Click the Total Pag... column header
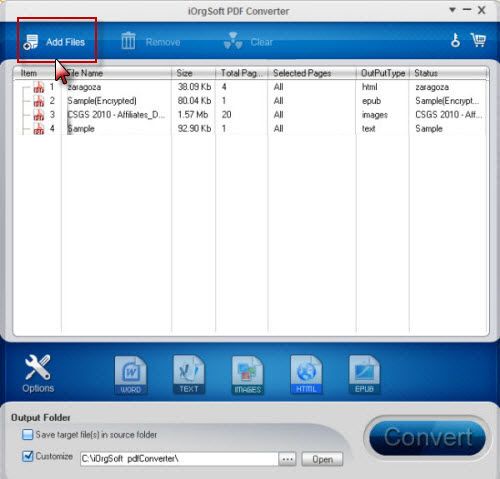This screenshot has height=479, width=500. 242,73
